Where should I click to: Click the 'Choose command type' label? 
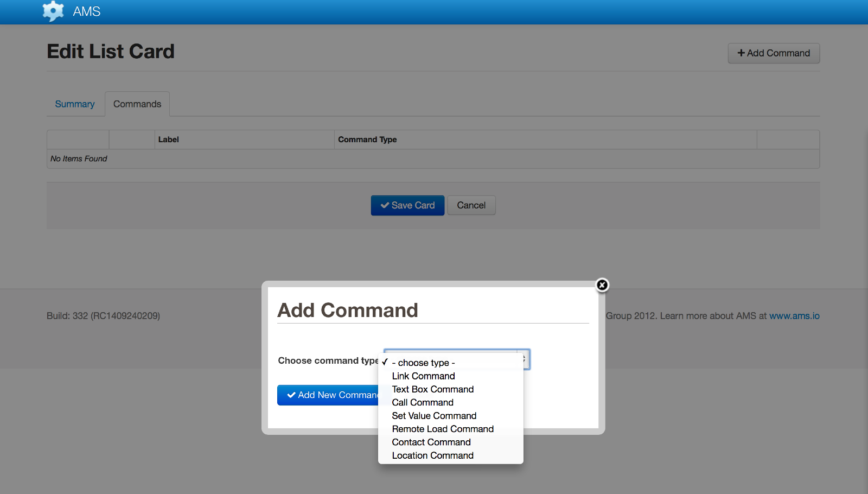(x=328, y=360)
